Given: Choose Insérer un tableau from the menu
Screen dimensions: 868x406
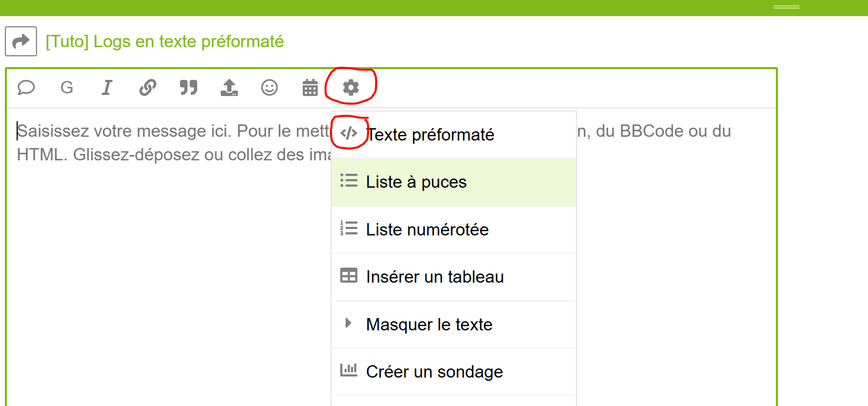Looking at the screenshot, I should click(x=435, y=277).
